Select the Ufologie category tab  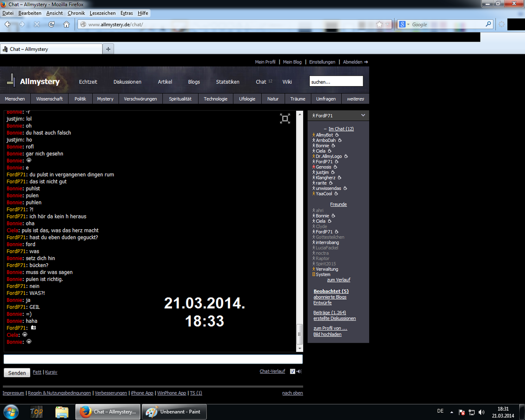247,99
